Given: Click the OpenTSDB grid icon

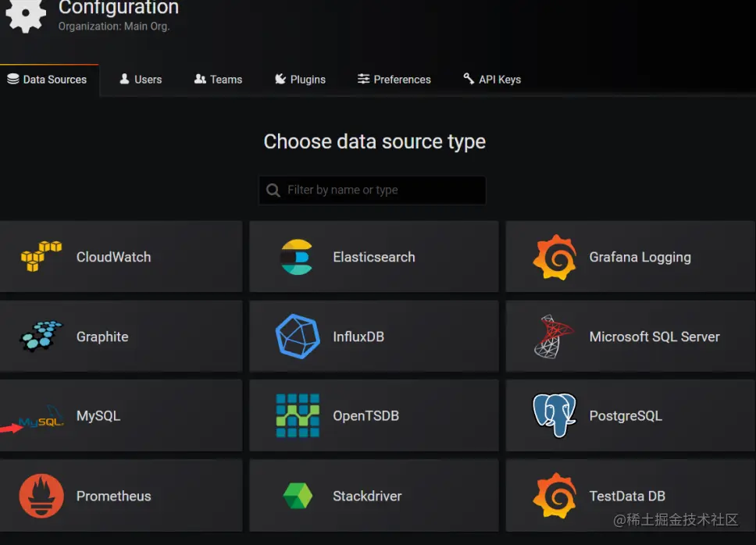Looking at the screenshot, I should 298,415.
